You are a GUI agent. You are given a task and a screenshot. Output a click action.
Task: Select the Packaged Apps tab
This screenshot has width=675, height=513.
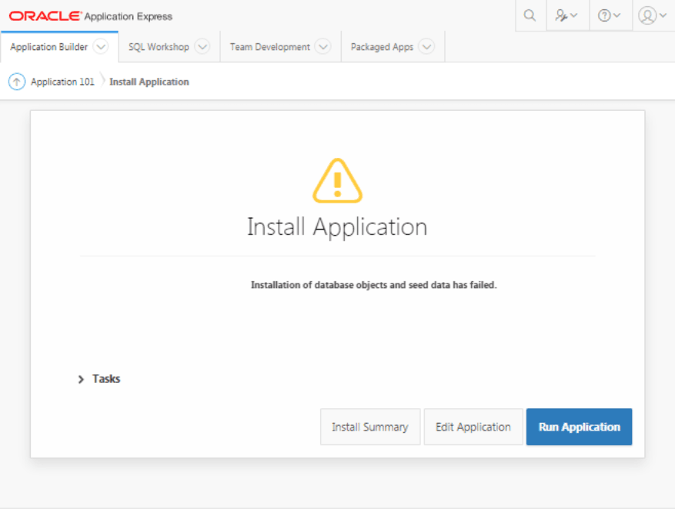tap(382, 47)
